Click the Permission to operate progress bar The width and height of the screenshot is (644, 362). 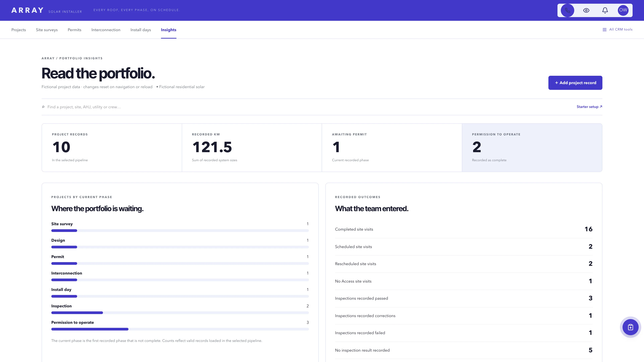[x=180, y=329]
